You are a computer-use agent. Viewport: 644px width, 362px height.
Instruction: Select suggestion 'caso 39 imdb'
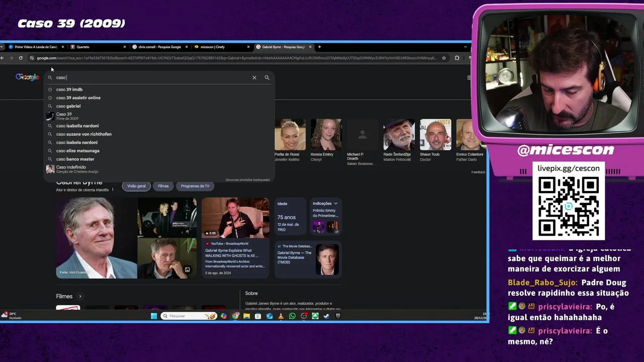(159, 89)
